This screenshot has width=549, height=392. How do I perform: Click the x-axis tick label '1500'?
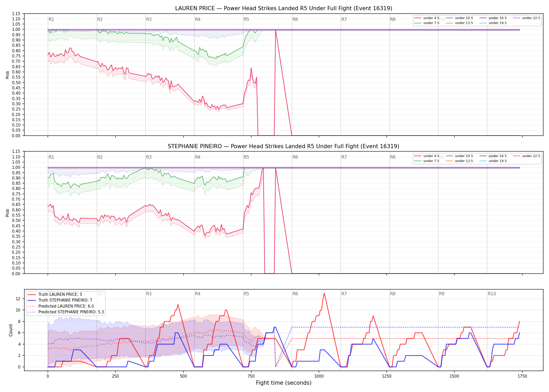[454, 376]
